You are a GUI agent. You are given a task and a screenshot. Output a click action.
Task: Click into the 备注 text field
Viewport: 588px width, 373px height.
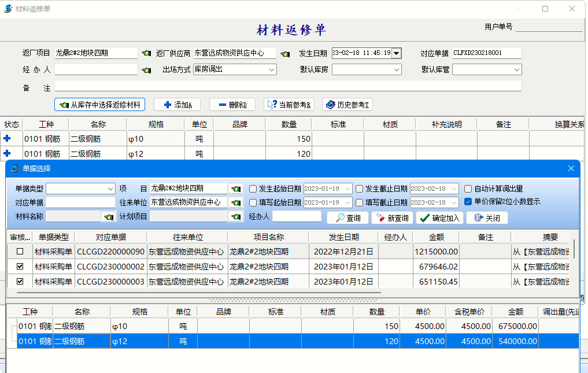click(288, 86)
